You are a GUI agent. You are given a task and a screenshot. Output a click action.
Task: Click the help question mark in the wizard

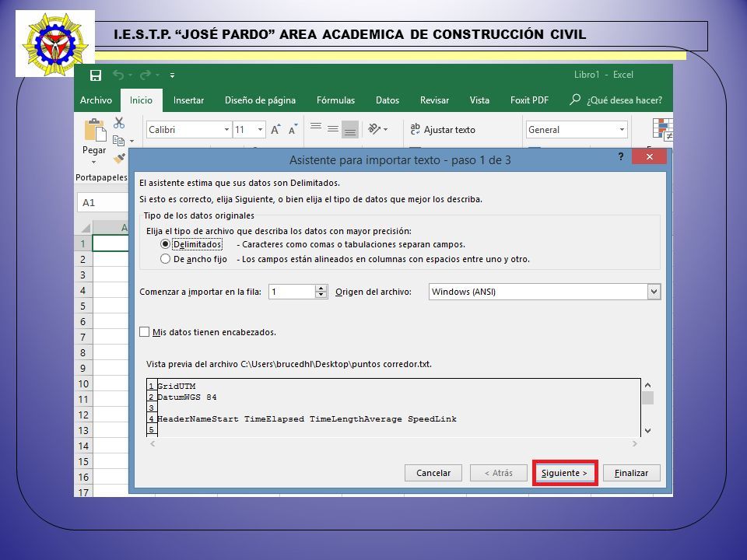[621, 156]
